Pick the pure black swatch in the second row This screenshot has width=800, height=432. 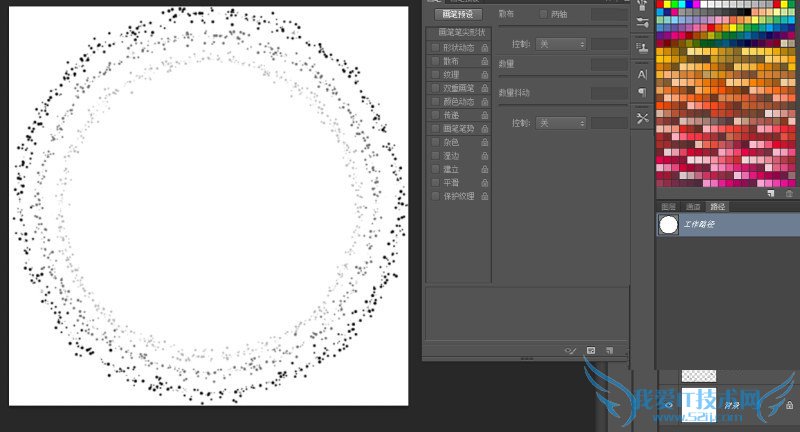[747, 12]
